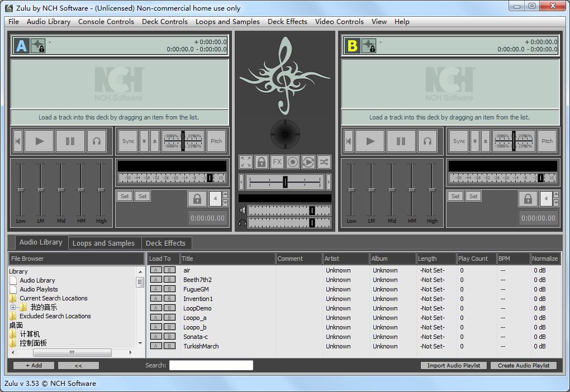Pause playback on Deck A
The width and height of the screenshot is (570, 392).
pyautogui.click(x=70, y=141)
